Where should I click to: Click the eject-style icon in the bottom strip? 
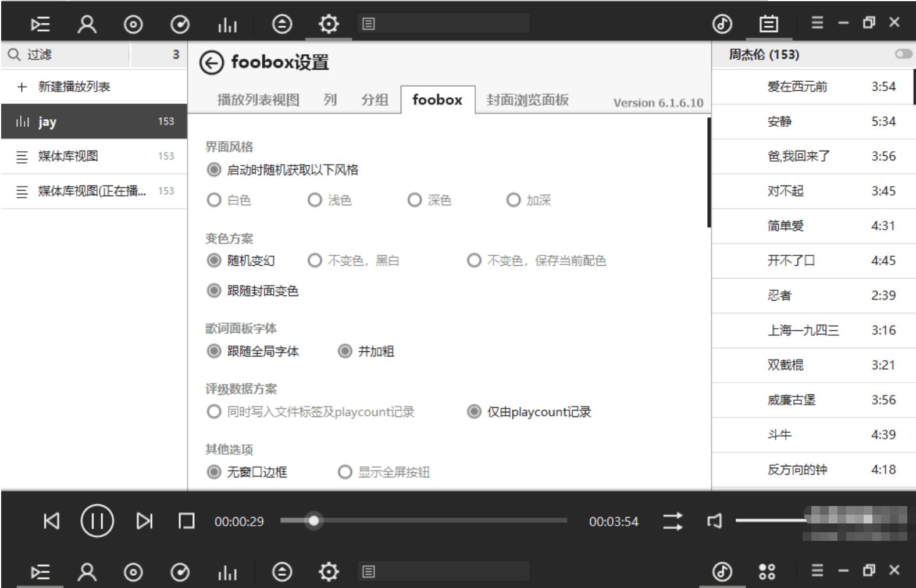282,572
